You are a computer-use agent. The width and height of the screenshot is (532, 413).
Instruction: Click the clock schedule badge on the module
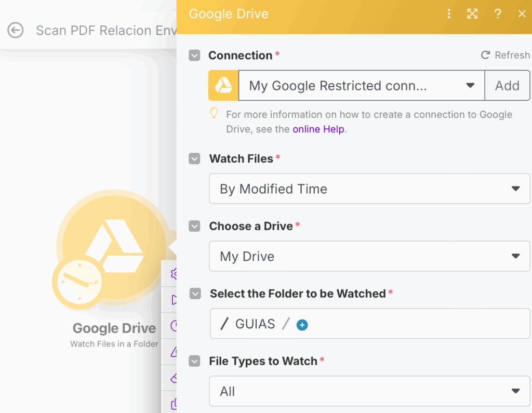click(79, 282)
